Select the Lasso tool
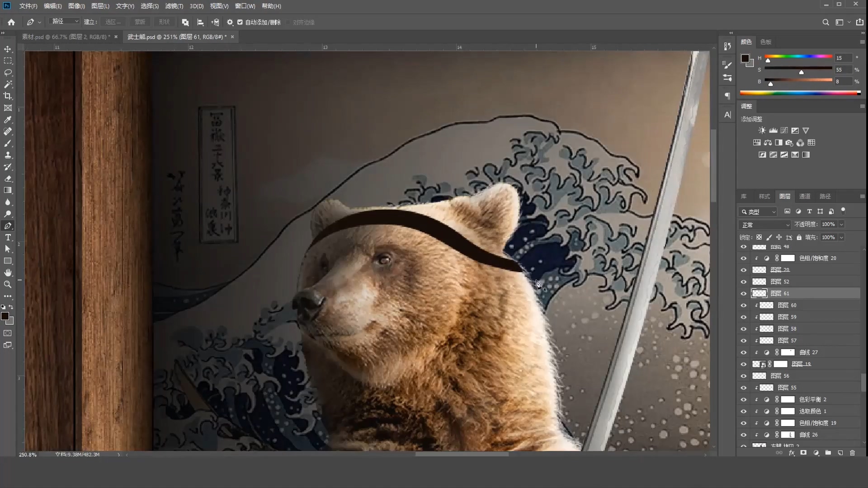The image size is (868, 488). 8,72
